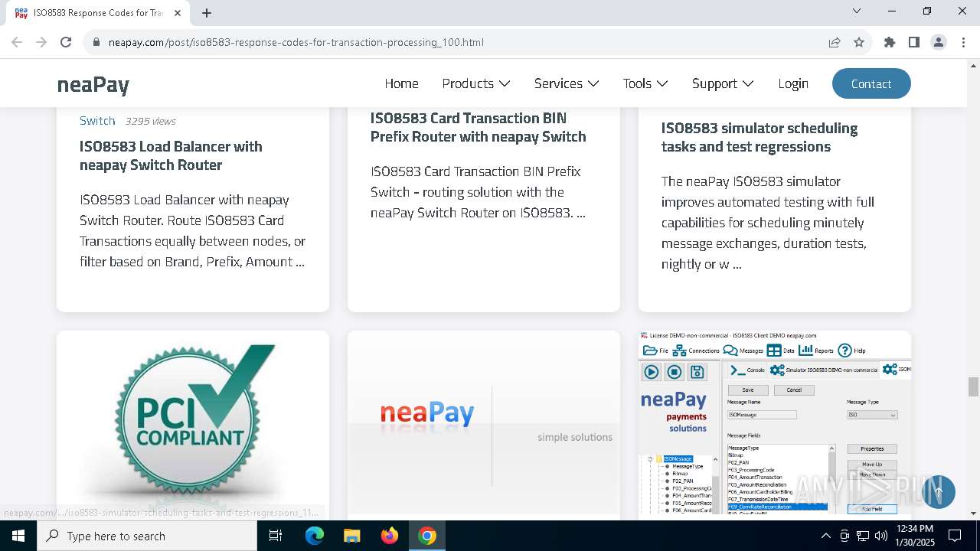This screenshot has height=551, width=980.
Task: Click the neaPay logo
Action: [93, 84]
